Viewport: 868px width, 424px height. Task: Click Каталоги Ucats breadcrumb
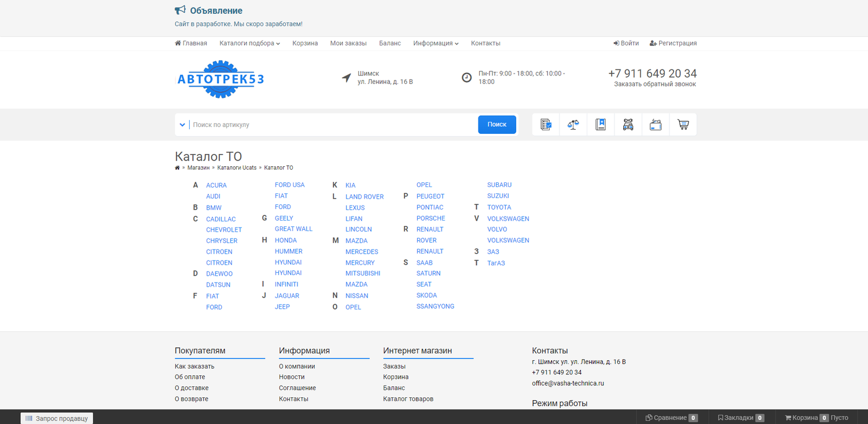click(x=237, y=168)
